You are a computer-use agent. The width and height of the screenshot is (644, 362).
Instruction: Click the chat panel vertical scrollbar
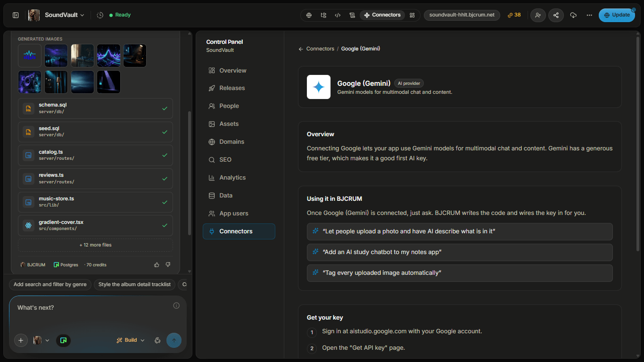coord(190,173)
